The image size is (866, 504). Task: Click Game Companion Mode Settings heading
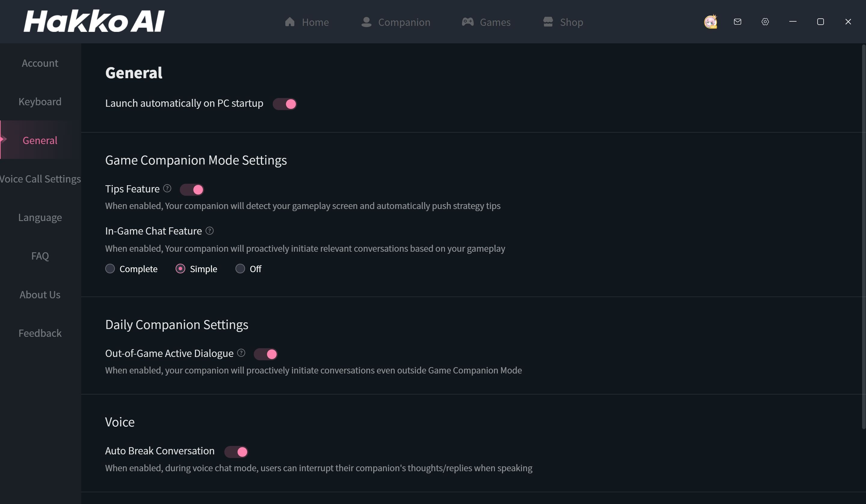click(196, 160)
